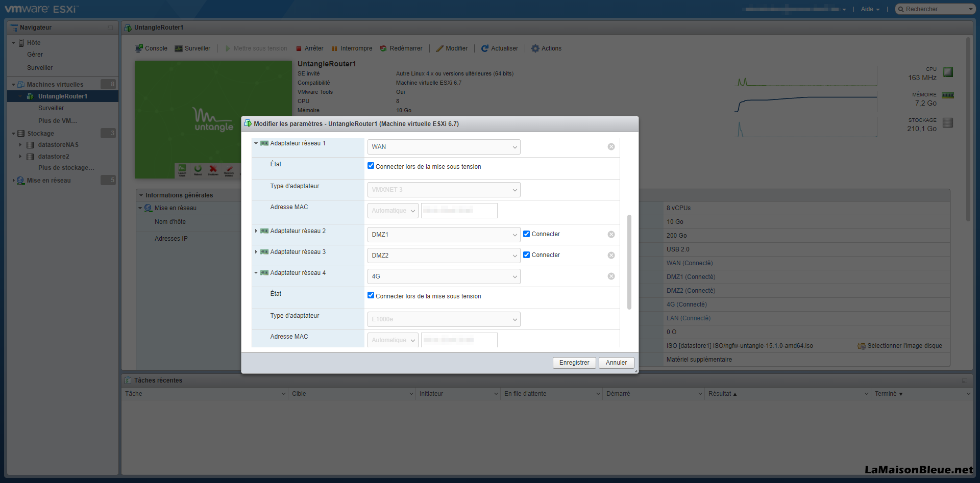Remove network adapter 2 with X icon
This screenshot has height=483, width=980.
[611, 235]
